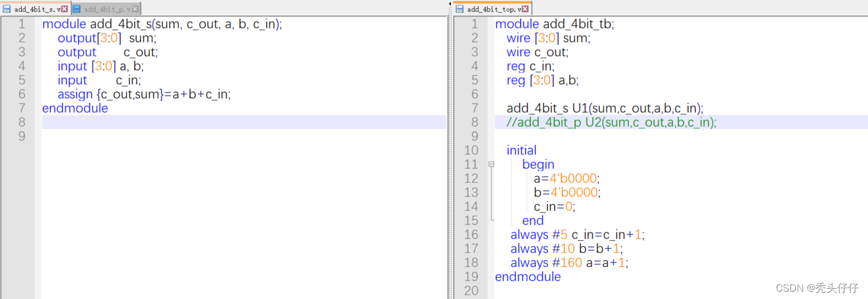Click line number 20 in right editor margin
This screenshot has width=868, height=299.
coord(472,291)
